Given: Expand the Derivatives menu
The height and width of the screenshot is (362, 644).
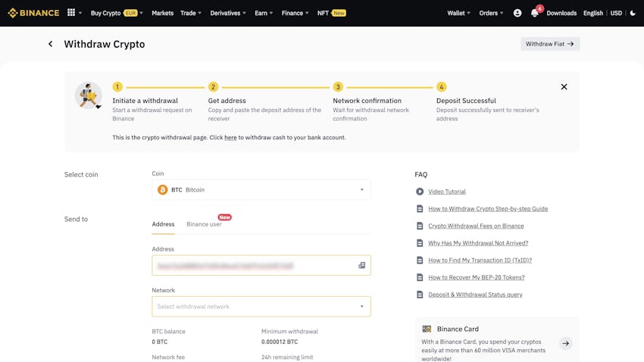Looking at the screenshot, I should tap(228, 13).
